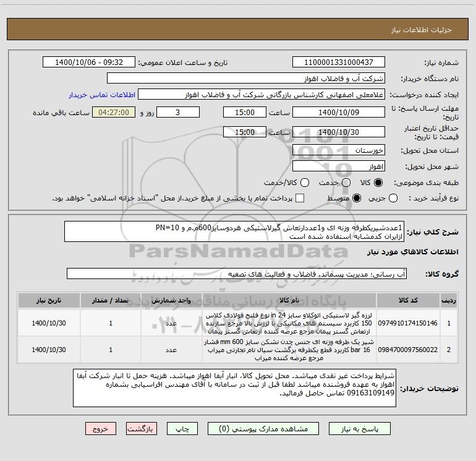
Task: Click the واحد شمارش column header
Action: coord(171,300)
